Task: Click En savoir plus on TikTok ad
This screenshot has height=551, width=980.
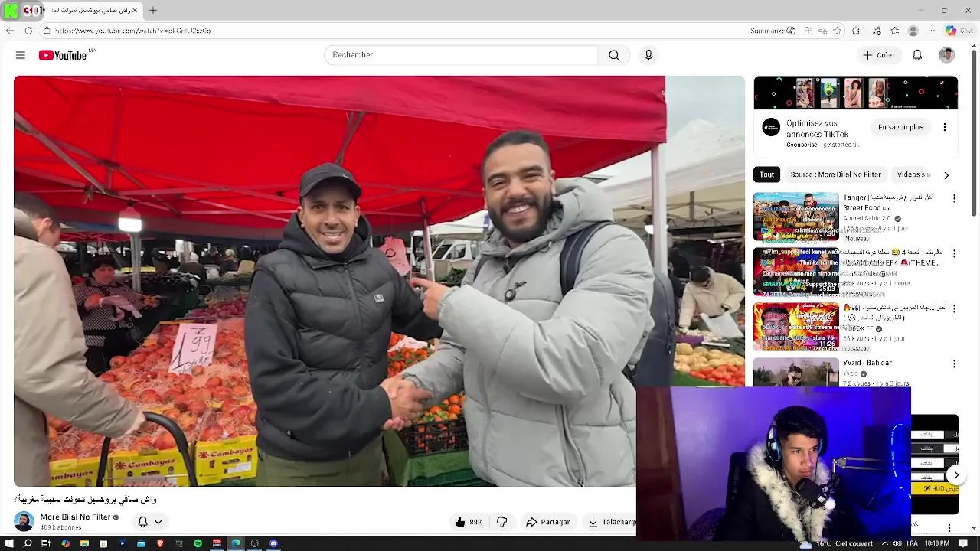Action: tap(900, 127)
